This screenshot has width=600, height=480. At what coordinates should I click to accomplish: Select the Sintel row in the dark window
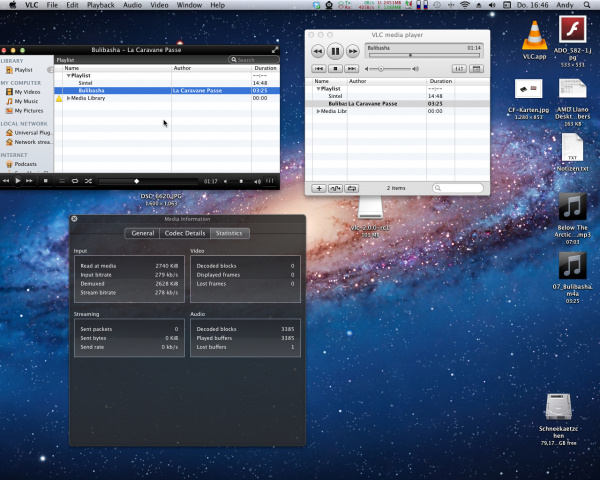167,83
